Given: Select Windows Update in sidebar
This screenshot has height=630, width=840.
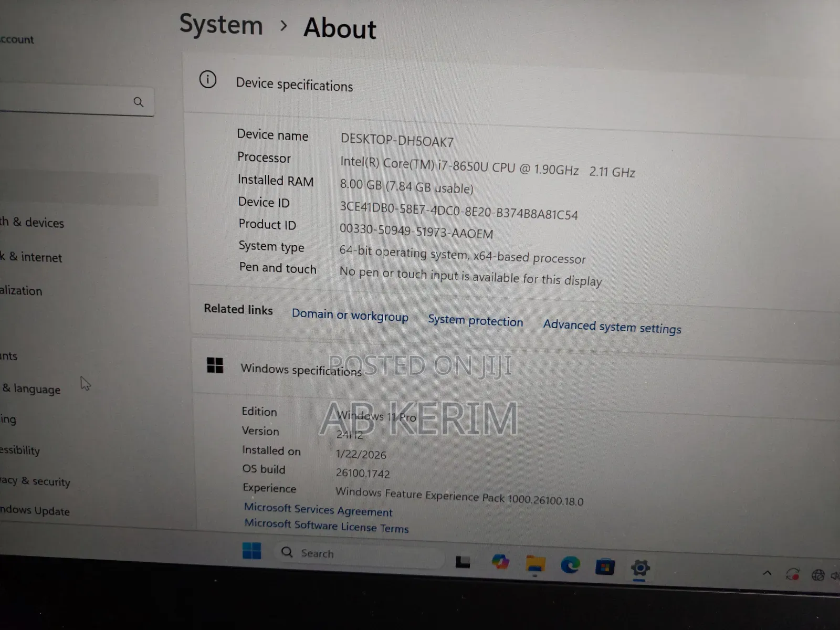Looking at the screenshot, I should point(35,510).
